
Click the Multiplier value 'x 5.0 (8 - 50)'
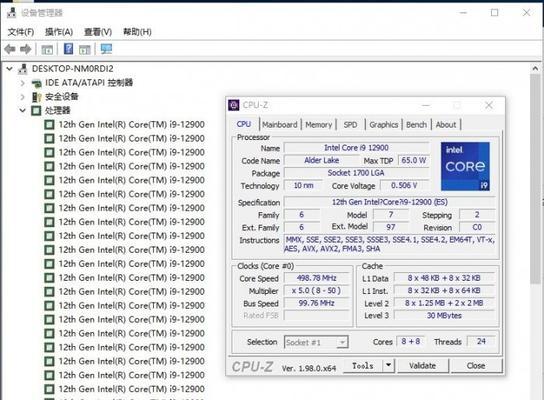(316, 290)
